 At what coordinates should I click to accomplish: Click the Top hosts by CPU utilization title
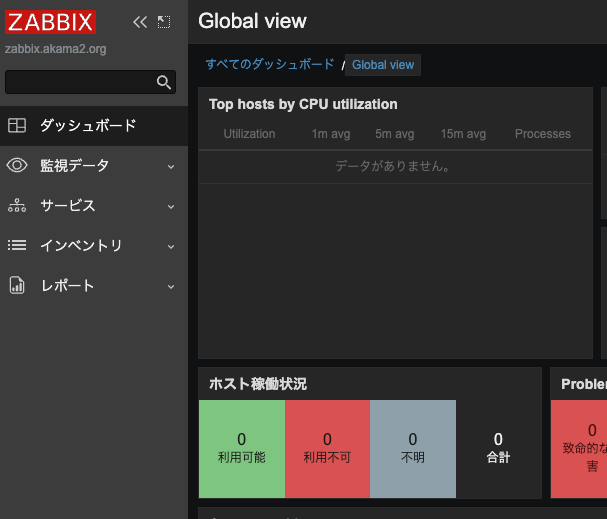coord(303,104)
